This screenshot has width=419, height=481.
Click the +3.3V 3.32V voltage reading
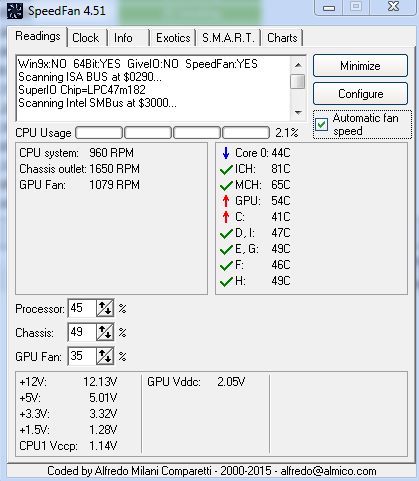(68, 414)
